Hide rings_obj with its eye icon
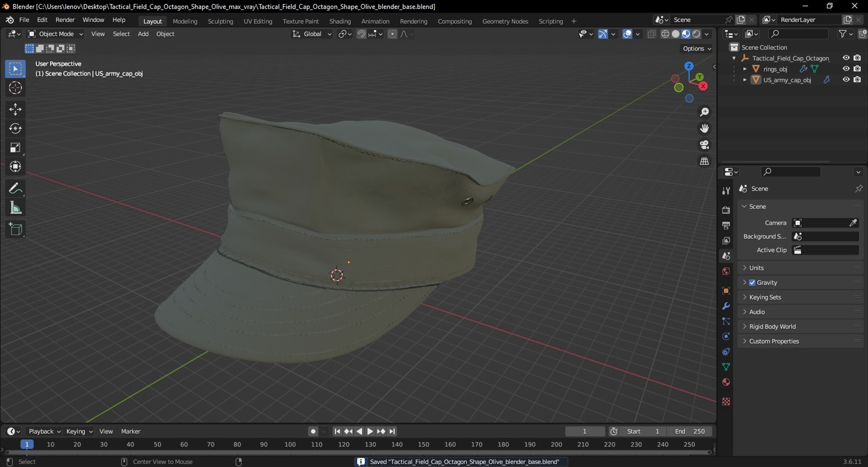This screenshot has width=868, height=467. 846,69
